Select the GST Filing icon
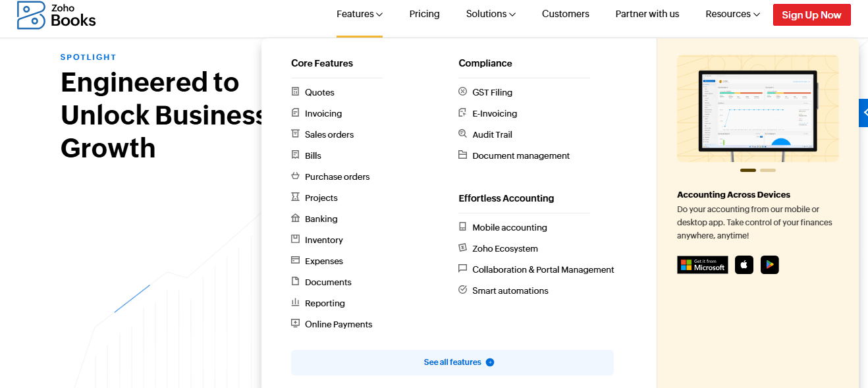Screen dimensions: 868x388 pos(462,92)
